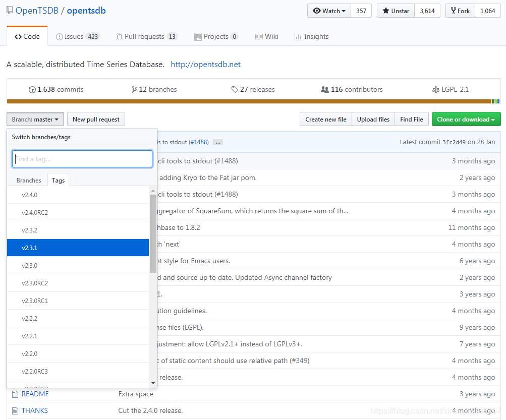This screenshot has width=506, height=420.
Task: Select tag v2.4.0
Action: point(78,195)
